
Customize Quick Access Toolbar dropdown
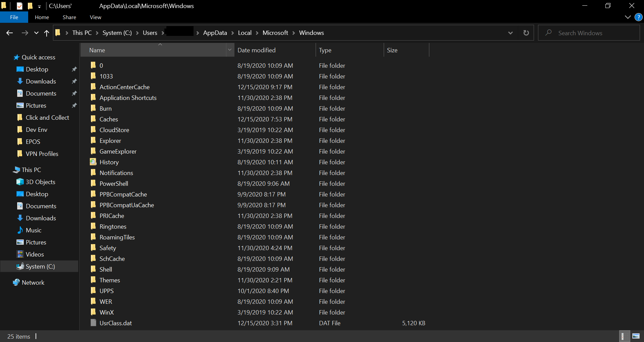point(39,6)
